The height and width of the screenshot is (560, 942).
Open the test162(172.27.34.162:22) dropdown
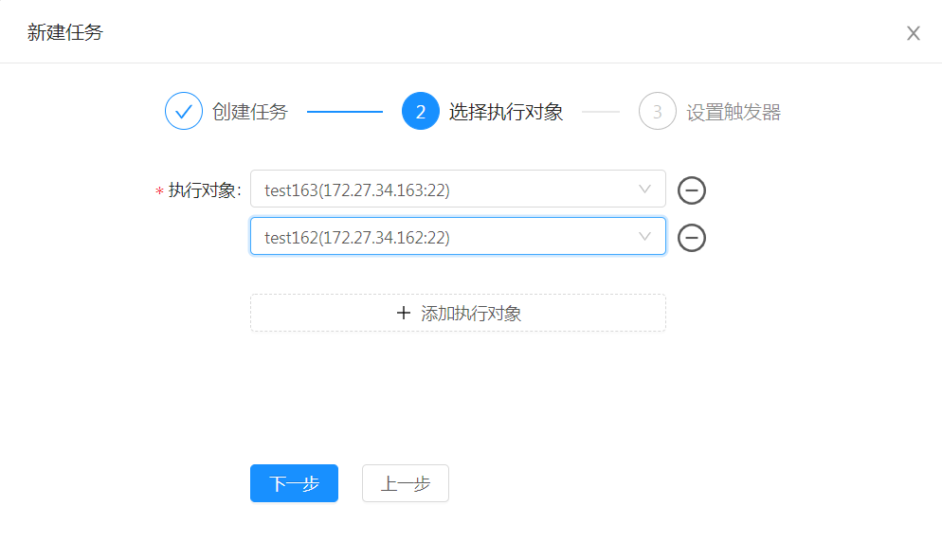458,236
